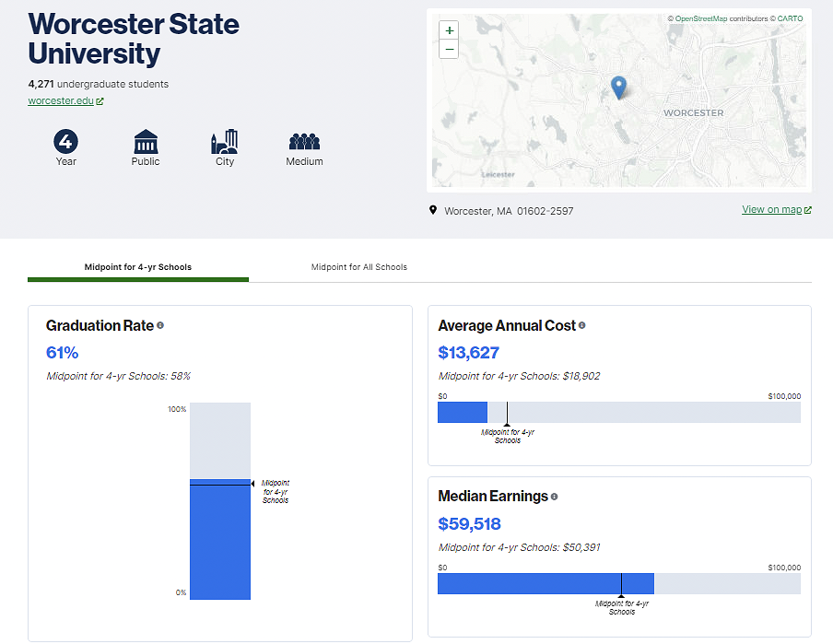Open the Average Annual Cost info icon
The width and height of the screenshot is (833, 644).
coord(581,325)
